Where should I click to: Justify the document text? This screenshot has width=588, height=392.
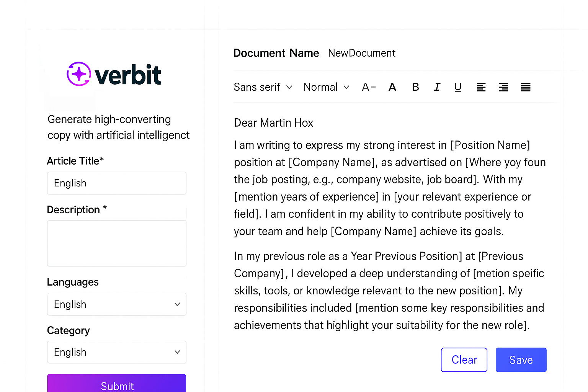tap(526, 87)
